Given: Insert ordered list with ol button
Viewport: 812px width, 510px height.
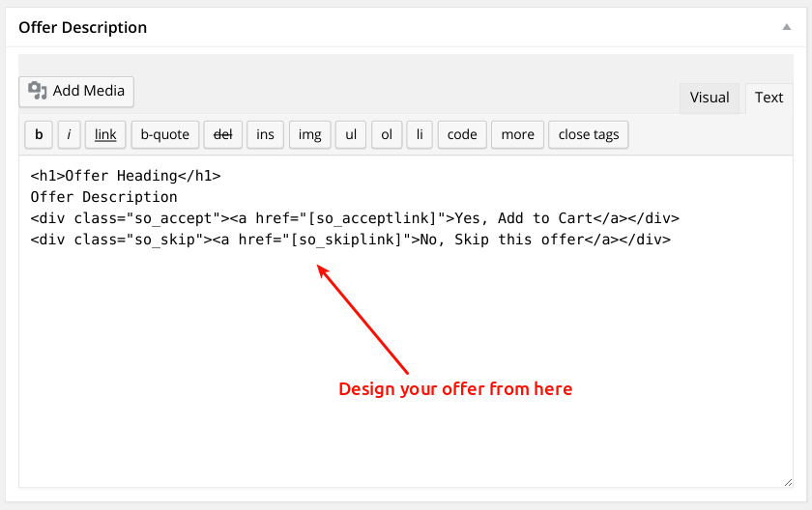Looking at the screenshot, I should pyautogui.click(x=387, y=134).
